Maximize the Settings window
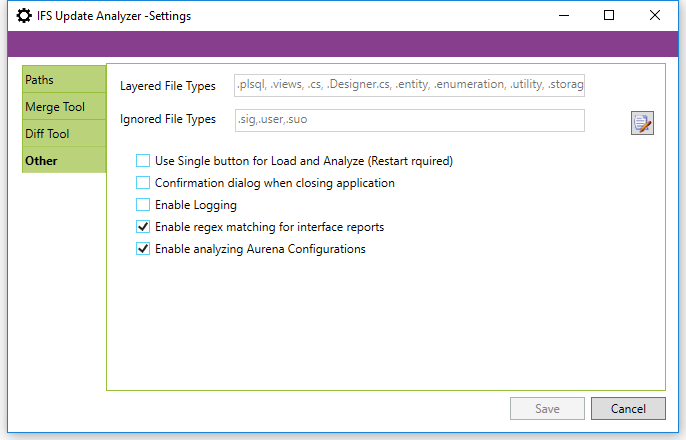The image size is (686, 440). click(609, 16)
